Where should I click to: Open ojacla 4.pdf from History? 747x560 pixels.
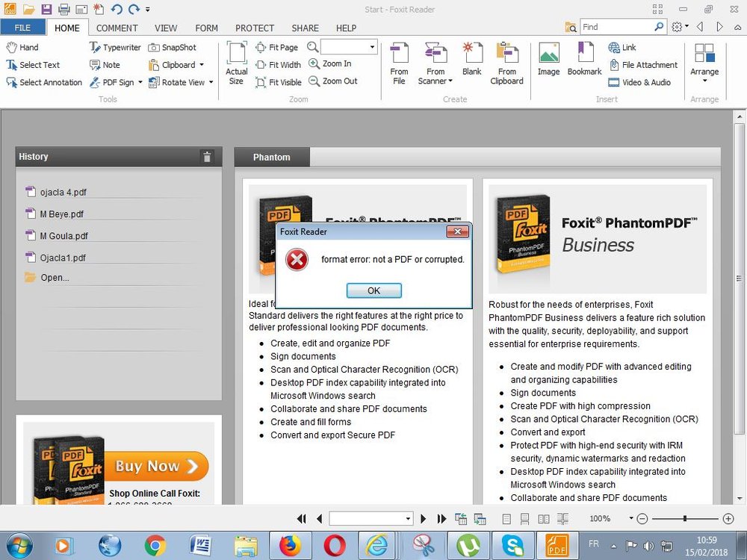click(x=64, y=192)
